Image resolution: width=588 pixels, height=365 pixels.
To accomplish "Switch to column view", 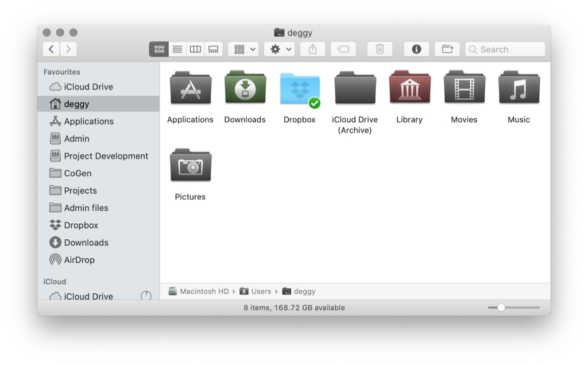I will (x=195, y=49).
